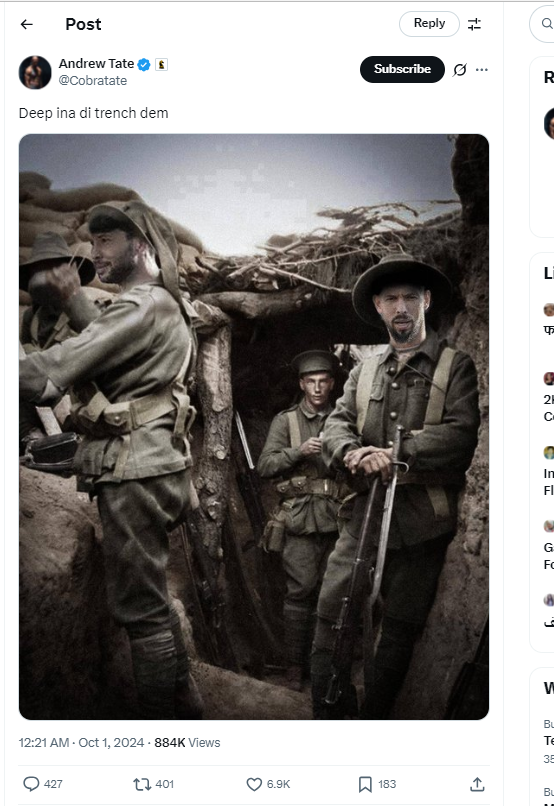
Task: Open the three-dot More menu
Action: point(482,69)
